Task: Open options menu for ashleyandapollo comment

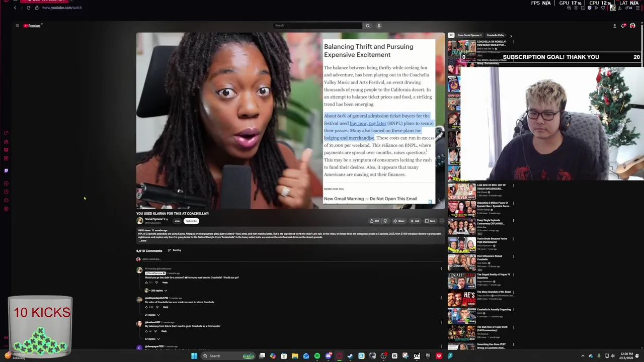Action: (442, 298)
